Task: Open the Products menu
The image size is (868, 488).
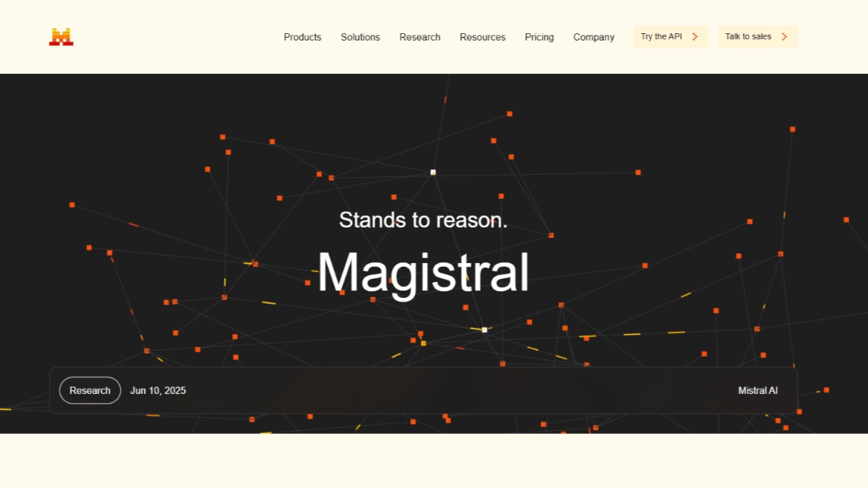Action: coord(302,37)
